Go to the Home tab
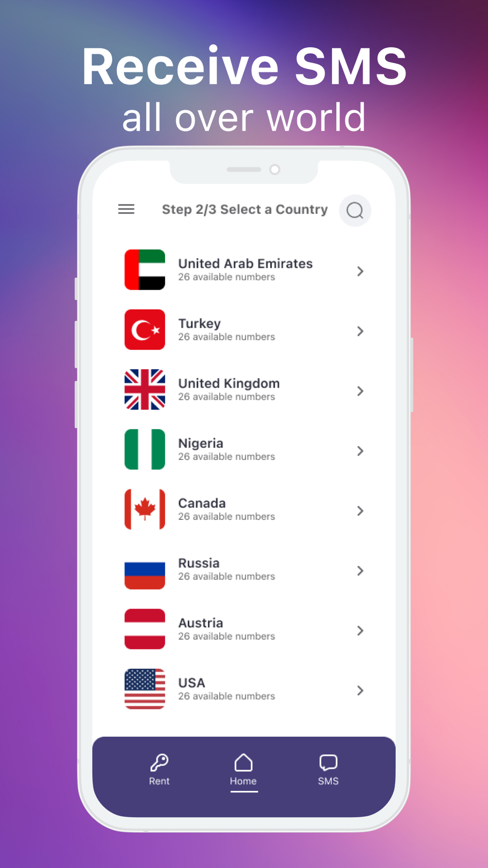This screenshot has height=868, width=488. pyautogui.click(x=244, y=770)
